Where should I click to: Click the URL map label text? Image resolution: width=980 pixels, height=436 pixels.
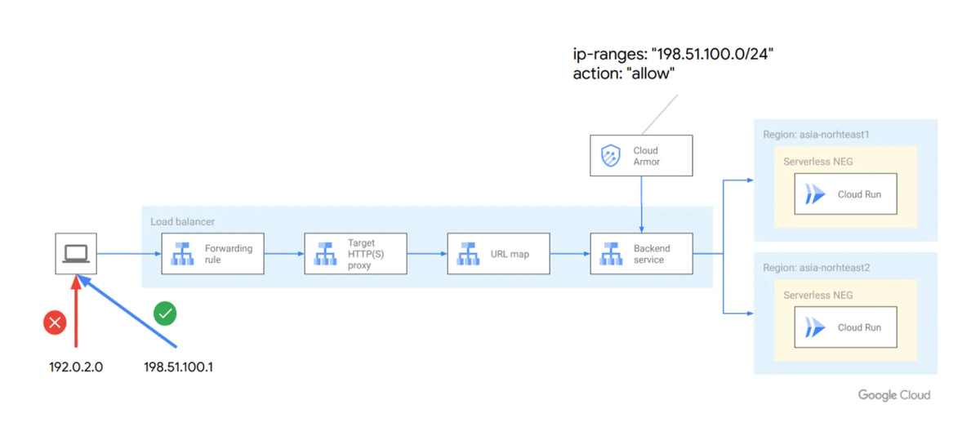[510, 254]
